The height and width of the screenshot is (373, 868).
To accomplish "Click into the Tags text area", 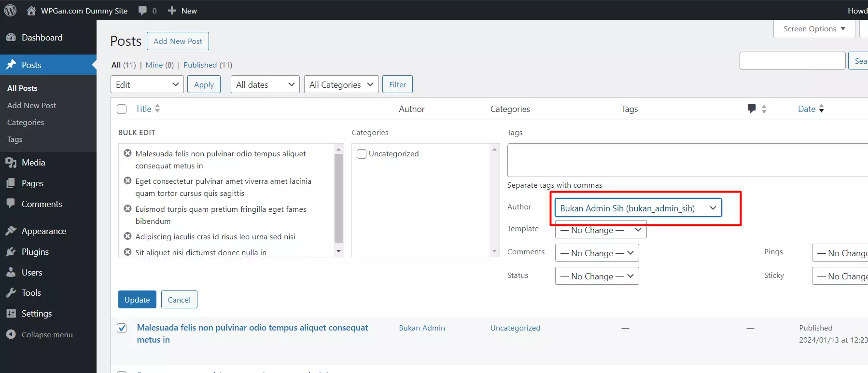I will pos(687,160).
